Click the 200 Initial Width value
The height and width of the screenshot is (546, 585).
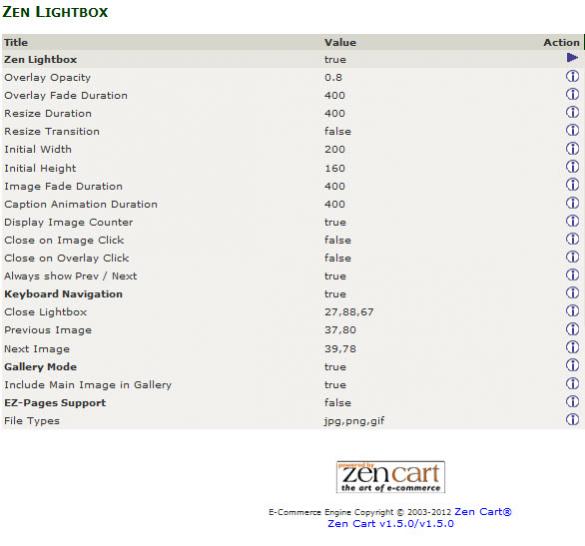[335, 149]
